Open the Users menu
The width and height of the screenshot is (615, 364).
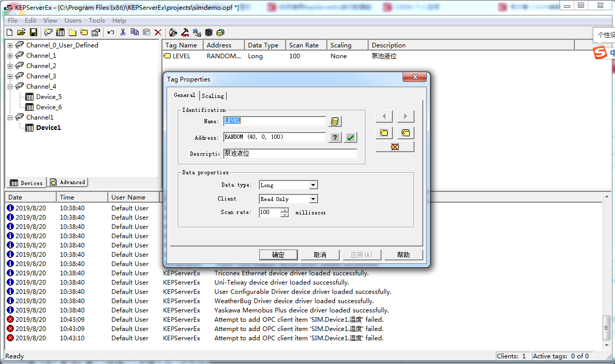tap(73, 21)
